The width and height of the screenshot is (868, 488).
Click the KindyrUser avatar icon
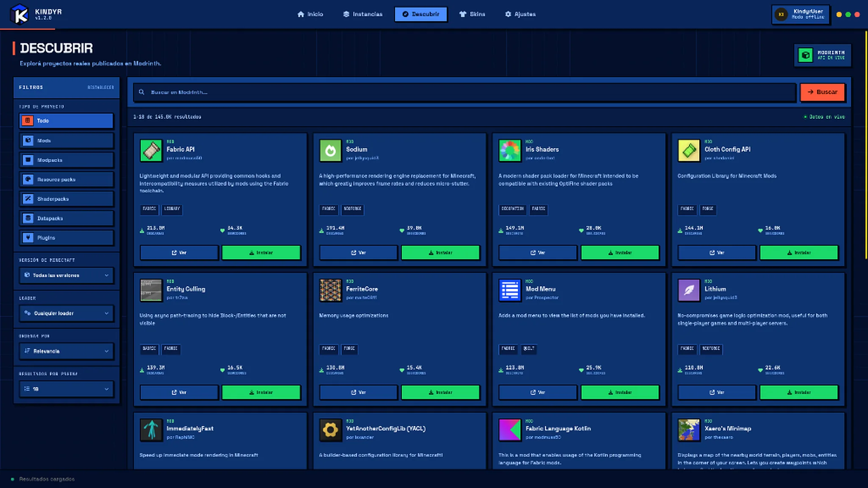click(x=781, y=14)
